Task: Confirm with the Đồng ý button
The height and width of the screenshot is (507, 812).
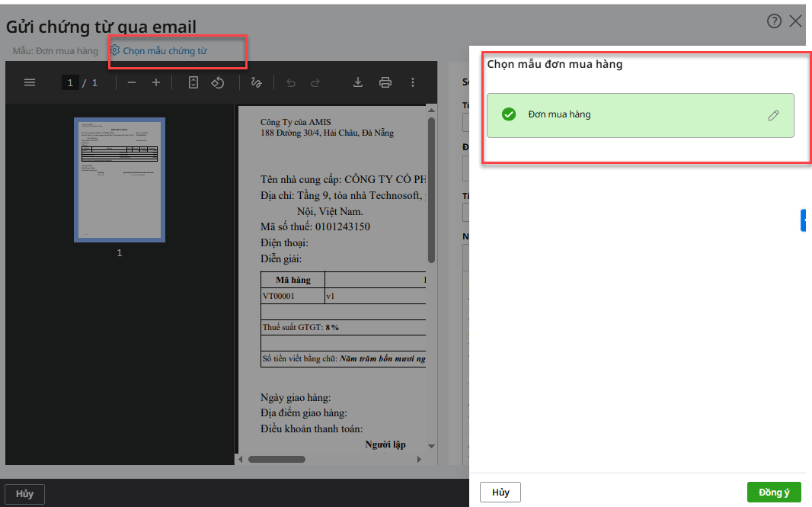Action: (x=773, y=493)
